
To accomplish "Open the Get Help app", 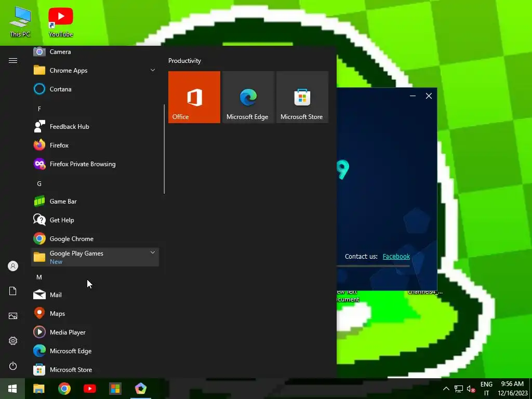I will click(95, 220).
